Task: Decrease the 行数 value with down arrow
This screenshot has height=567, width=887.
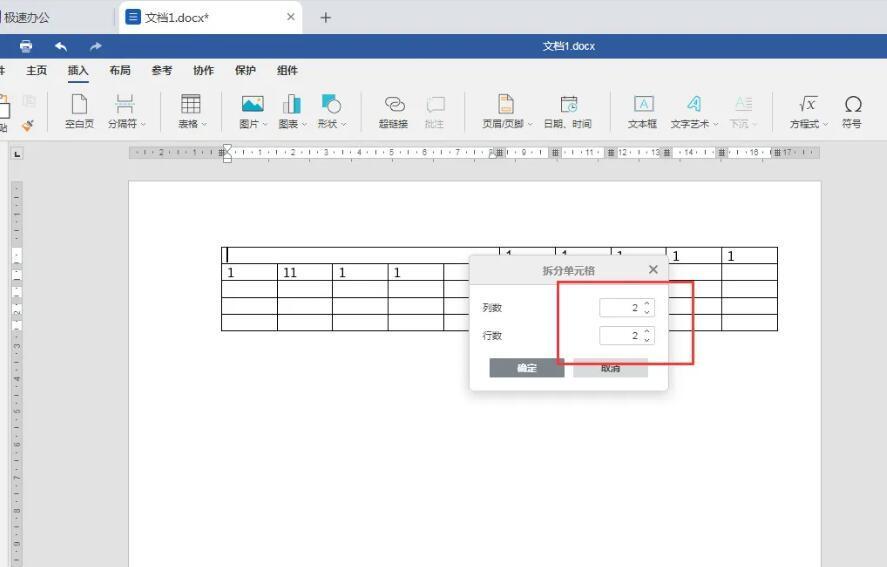Action: (647, 340)
